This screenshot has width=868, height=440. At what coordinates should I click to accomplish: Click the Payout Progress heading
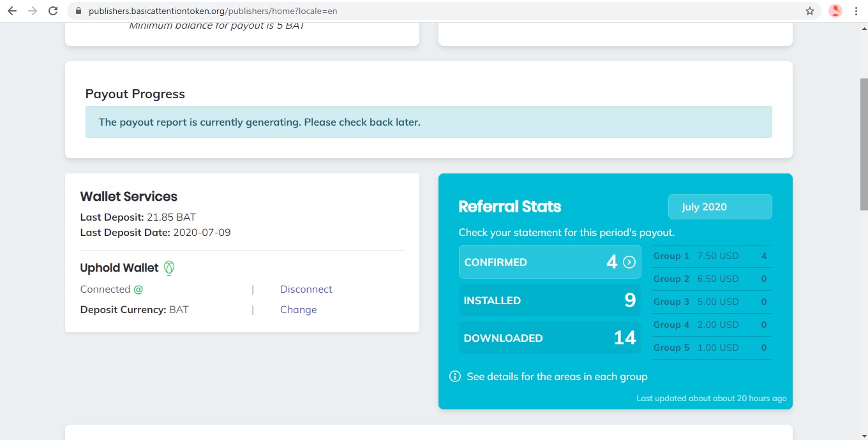(135, 94)
